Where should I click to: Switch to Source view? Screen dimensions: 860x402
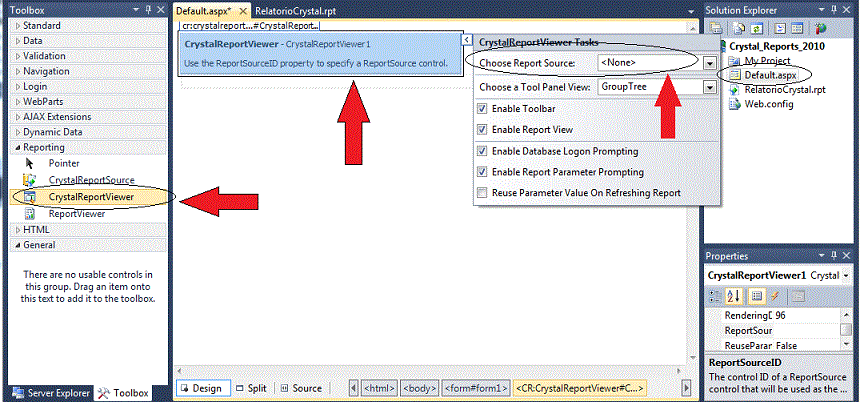coord(301,388)
